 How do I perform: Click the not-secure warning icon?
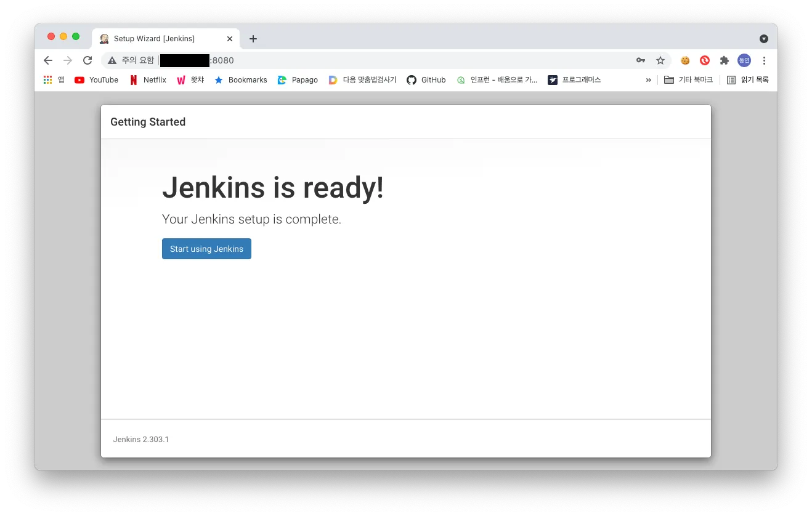pos(112,60)
